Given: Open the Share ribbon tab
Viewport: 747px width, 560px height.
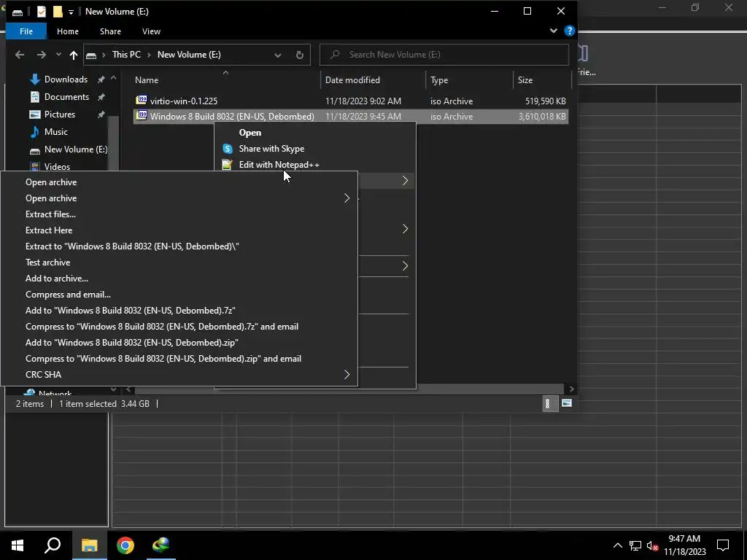Looking at the screenshot, I should pyautogui.click(x=111, y=31).
